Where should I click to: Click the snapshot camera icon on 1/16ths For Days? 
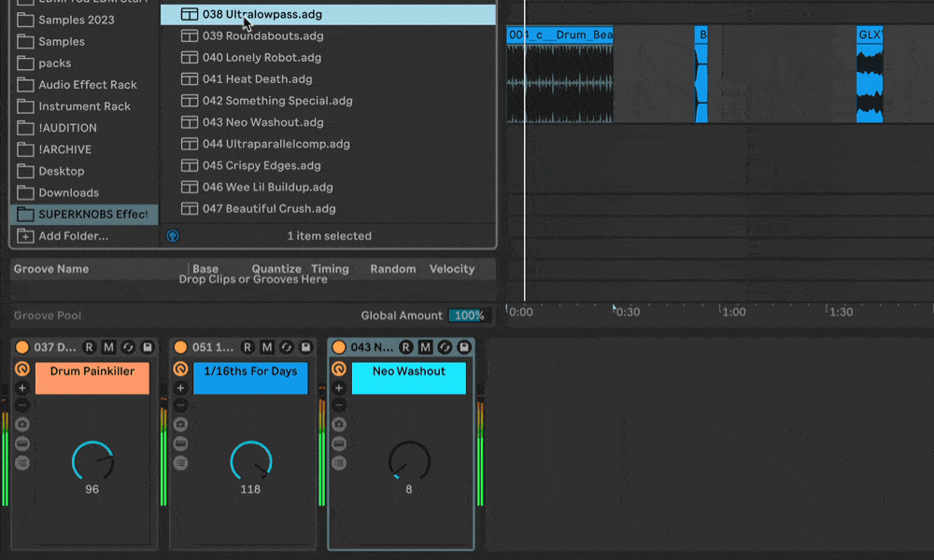181,425
